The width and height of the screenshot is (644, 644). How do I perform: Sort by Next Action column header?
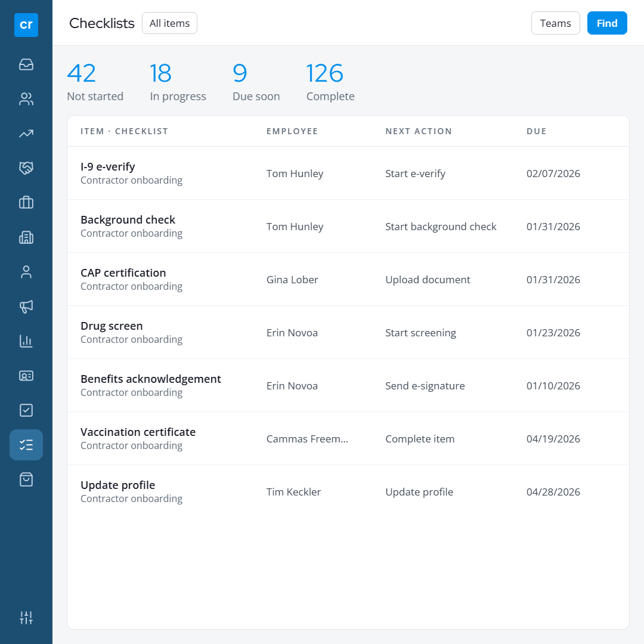pyautogui.click(x=419, y=131)
